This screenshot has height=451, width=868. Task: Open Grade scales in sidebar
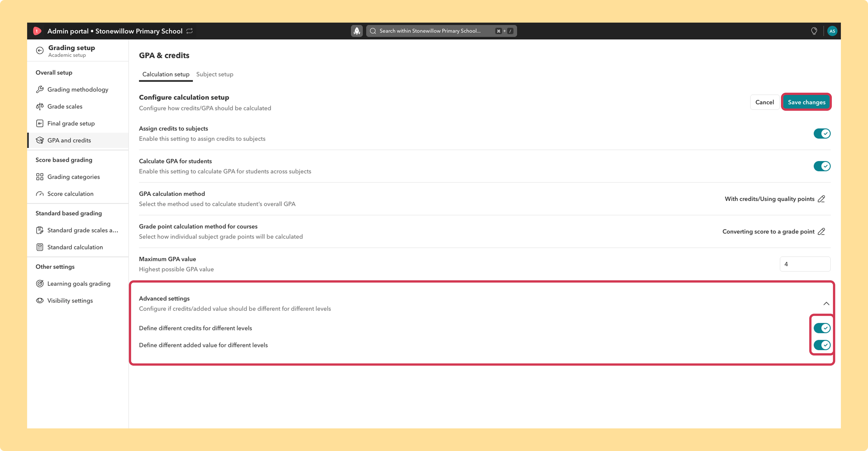pos(78,107)
